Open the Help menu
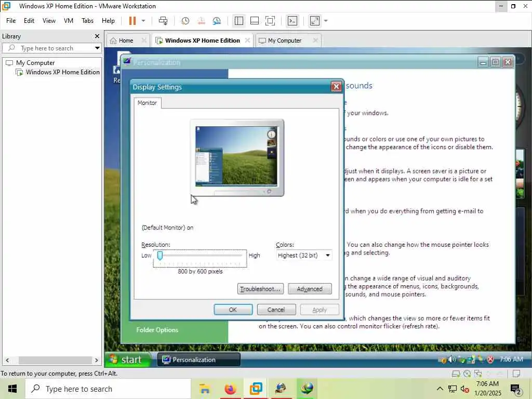The height and width of the screenshot is (399, 532). [x=108, y=21]
